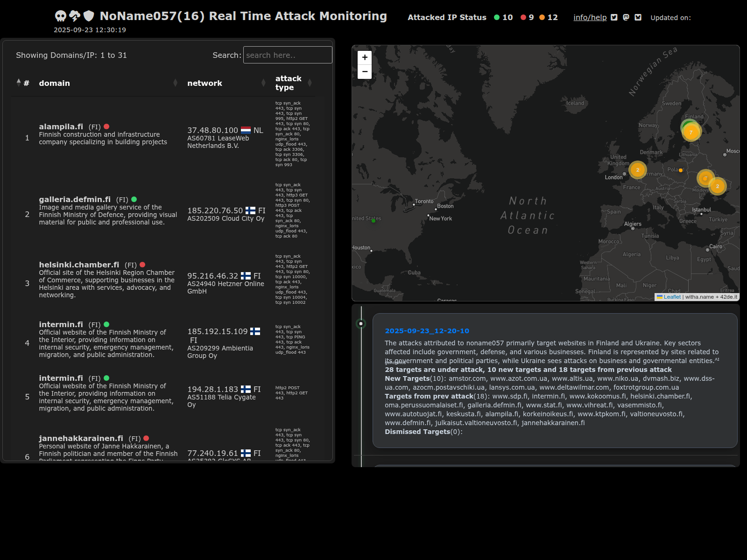Click the single orange marker on Poland
The height and width of the screenshot is (560, 747).
[681, 170]
